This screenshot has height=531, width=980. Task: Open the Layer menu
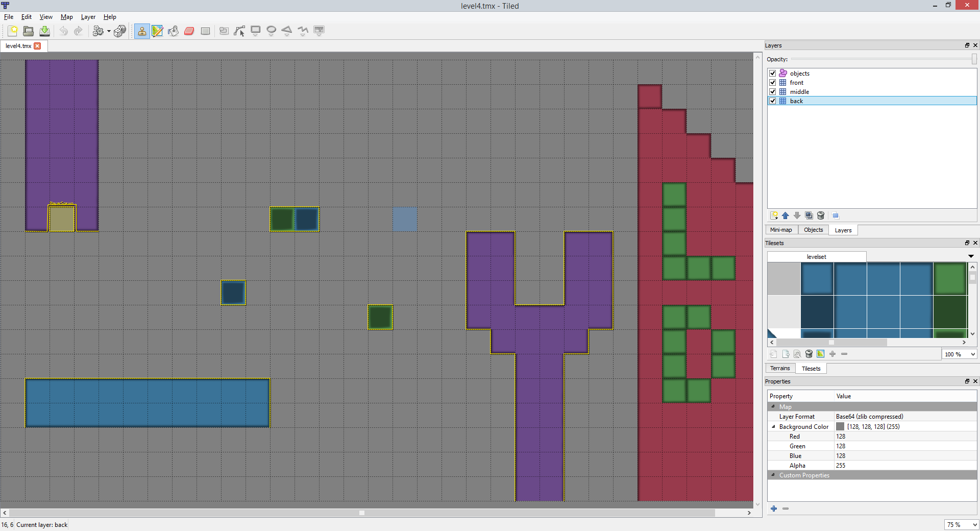88,17
